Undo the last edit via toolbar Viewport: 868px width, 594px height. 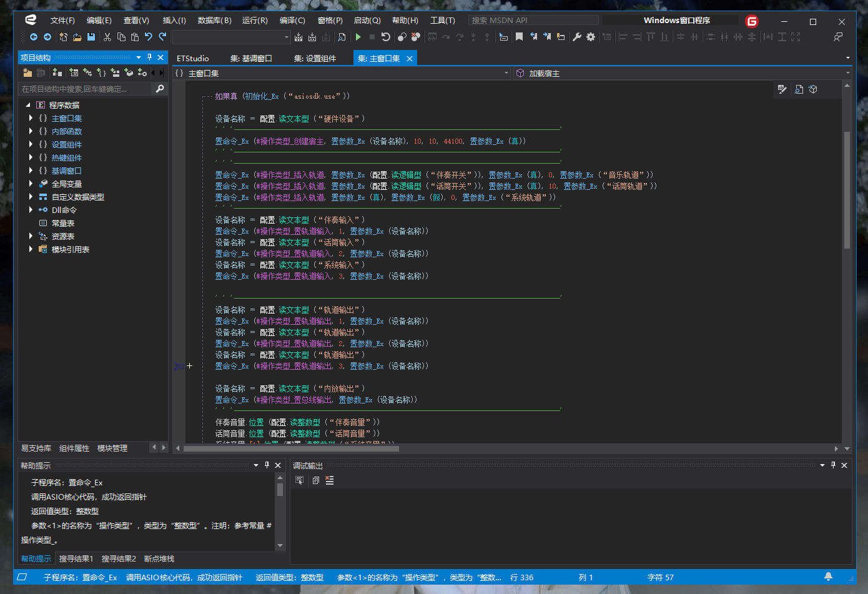pyautogui.click(x=149, y=37)
